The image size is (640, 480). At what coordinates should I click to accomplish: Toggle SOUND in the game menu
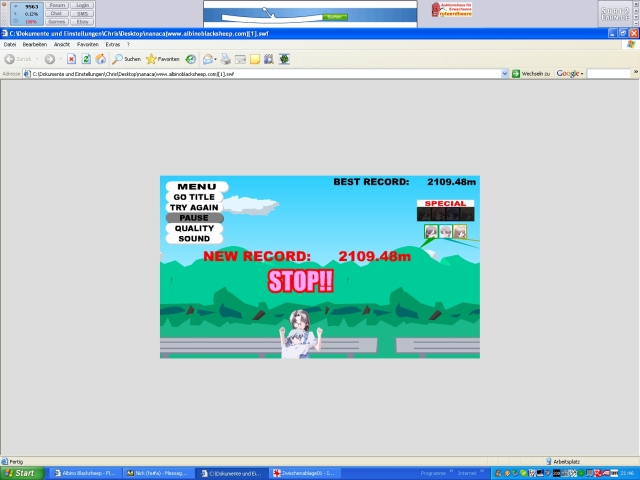pos(194,239)
